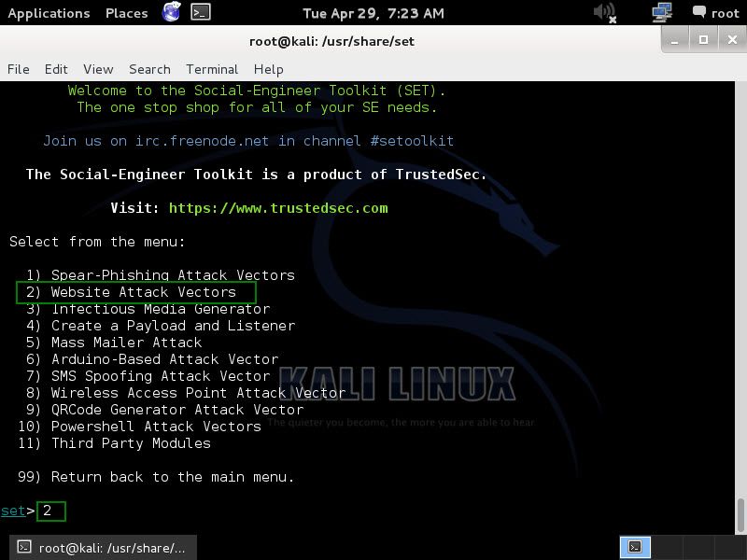Open the clock showing Tue Apr 29, 7:23 AM

373,13
